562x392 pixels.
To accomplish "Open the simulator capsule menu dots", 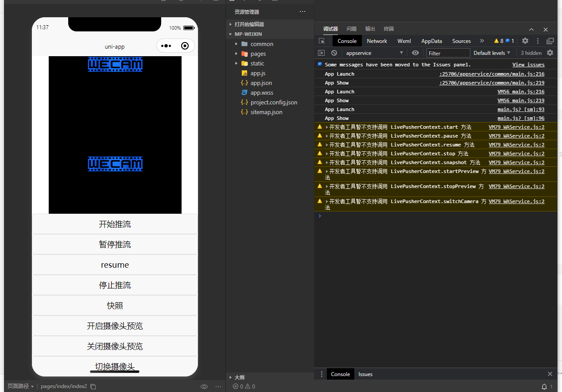I will tap(166, 46).
